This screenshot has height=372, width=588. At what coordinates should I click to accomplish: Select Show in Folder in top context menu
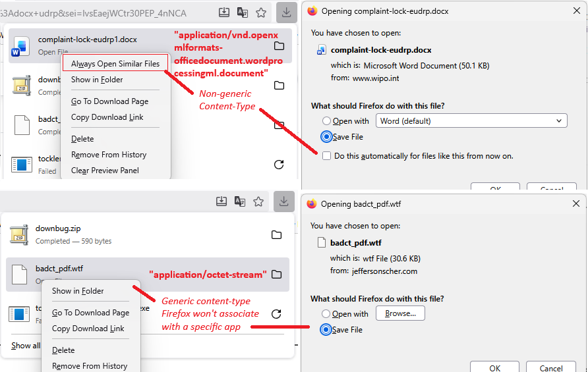97,80
